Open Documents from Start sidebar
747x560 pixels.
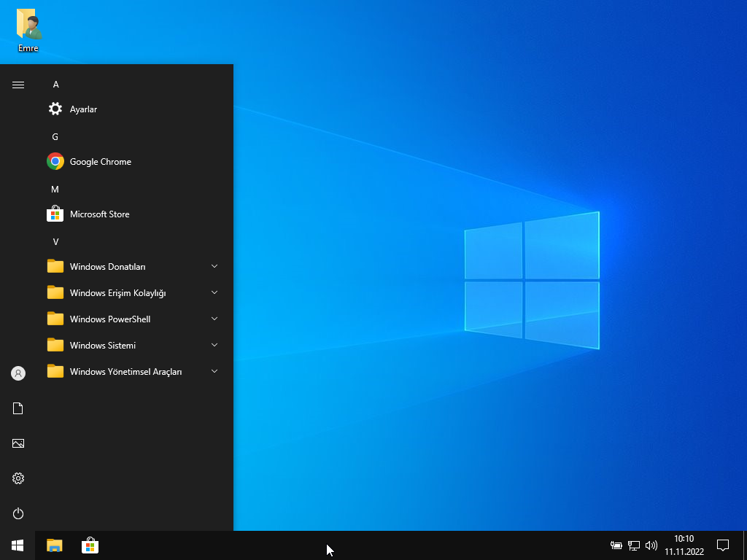click(x=18, y=408)
